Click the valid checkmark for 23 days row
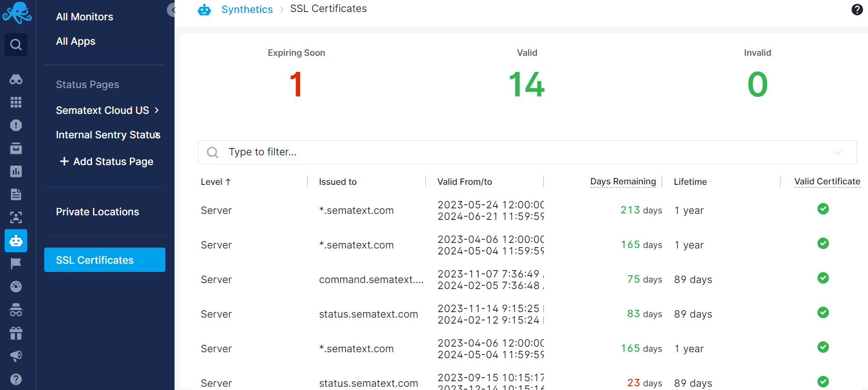The height and width of the screenshot is (390, 868). 823,382
